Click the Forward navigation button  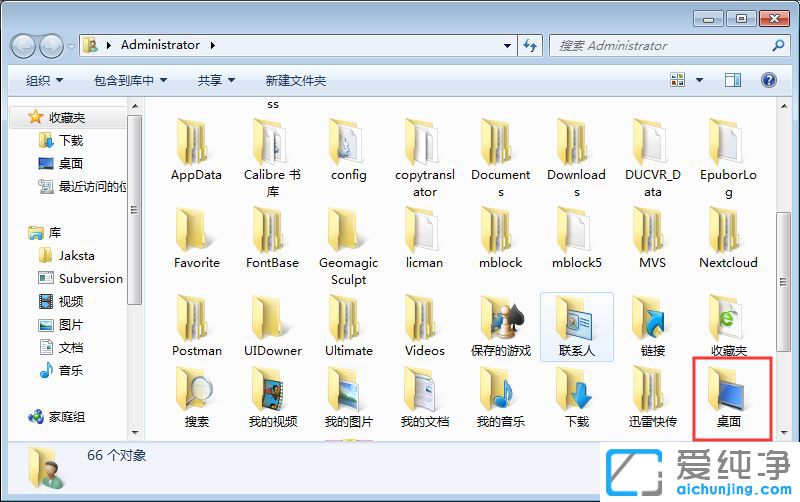click(51, 46)
